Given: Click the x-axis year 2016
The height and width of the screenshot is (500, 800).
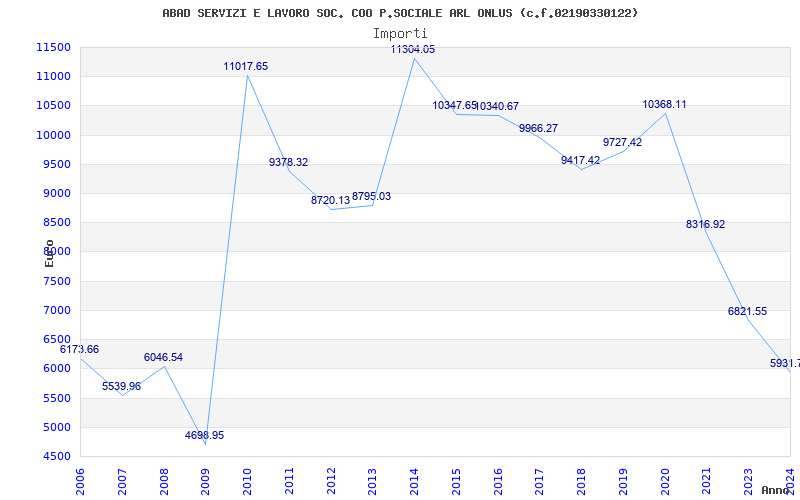Looking at the screenshot, I should [x=498, y=481].
